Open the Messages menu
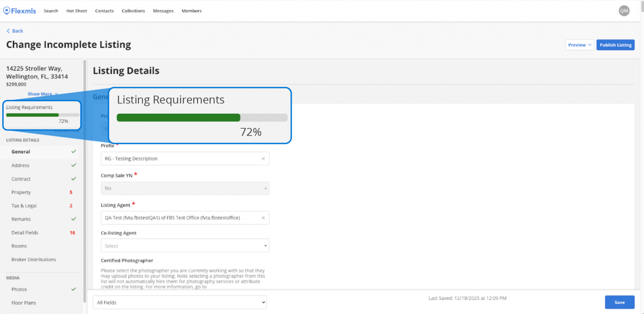Image resolution: width=644 pixels, height=314 pixels. pyautogui.click(x=163, y=11)
